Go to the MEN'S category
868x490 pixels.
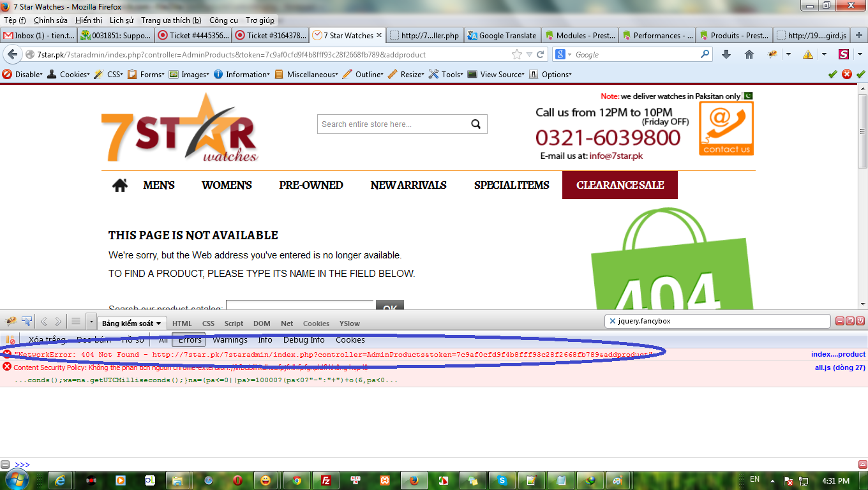[x=159, y=185]
